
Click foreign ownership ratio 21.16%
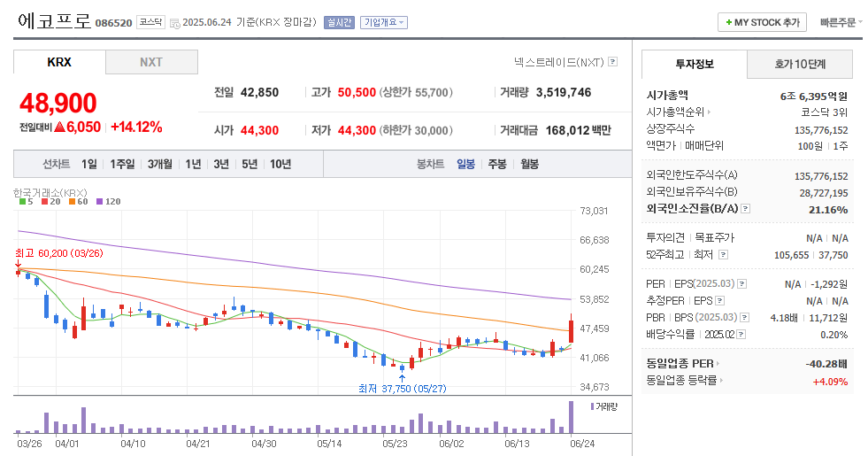tap(828, 210)
